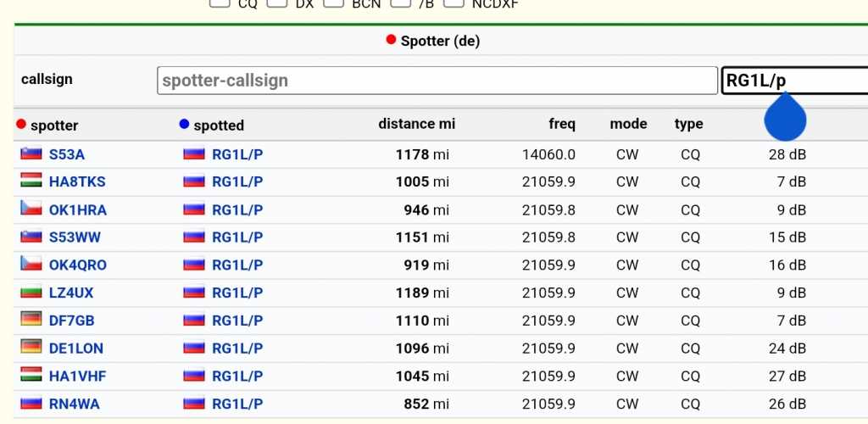Toggle the CQ checkbox

[220, 3]
